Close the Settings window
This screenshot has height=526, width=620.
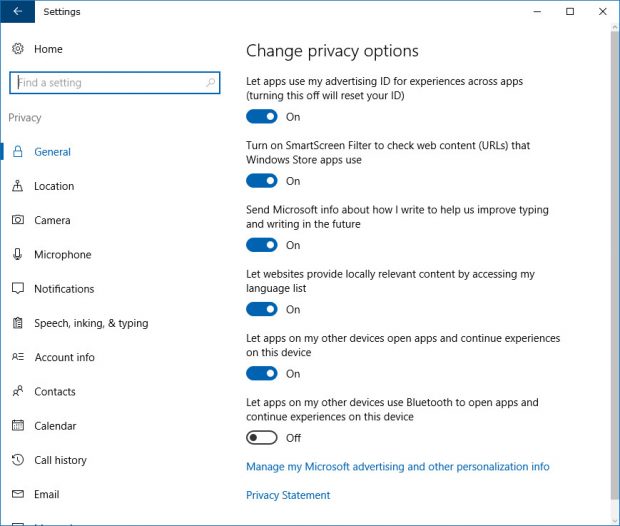click(603, 11)
